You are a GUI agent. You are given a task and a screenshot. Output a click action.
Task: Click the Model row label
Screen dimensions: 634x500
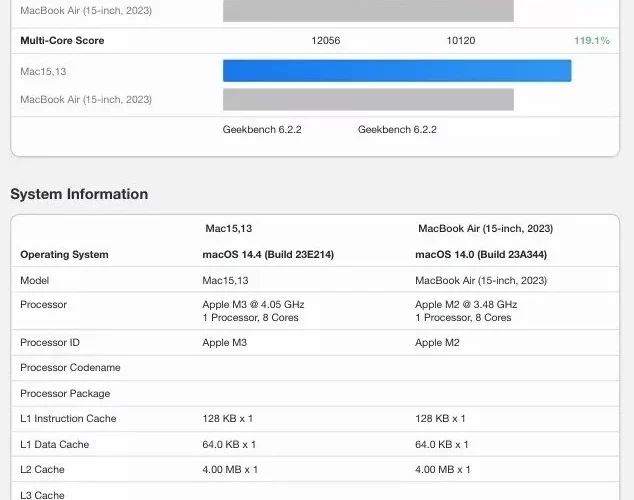point(34,281)
